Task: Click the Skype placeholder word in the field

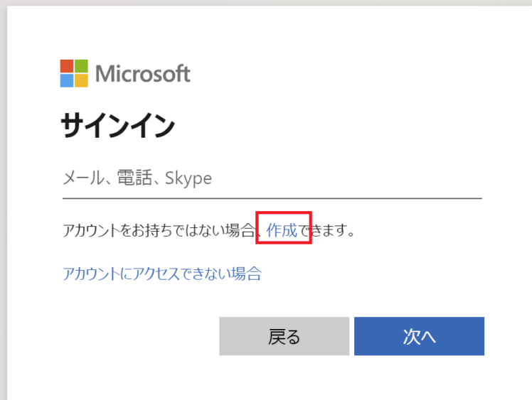Action: coord(188,178)
